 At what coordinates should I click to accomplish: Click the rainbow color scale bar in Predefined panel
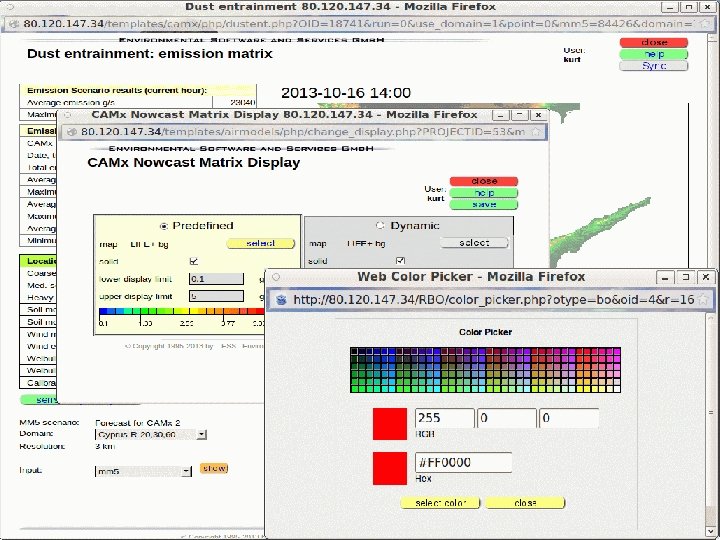[x=182, y=311]
